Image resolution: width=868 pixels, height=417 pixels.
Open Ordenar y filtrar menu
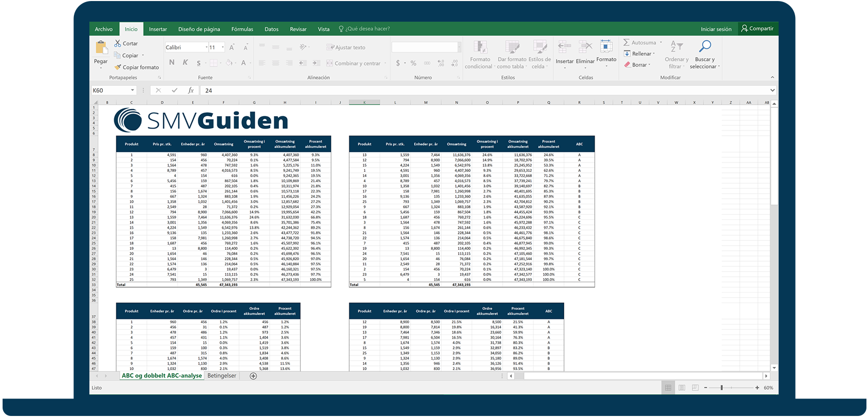676,55
